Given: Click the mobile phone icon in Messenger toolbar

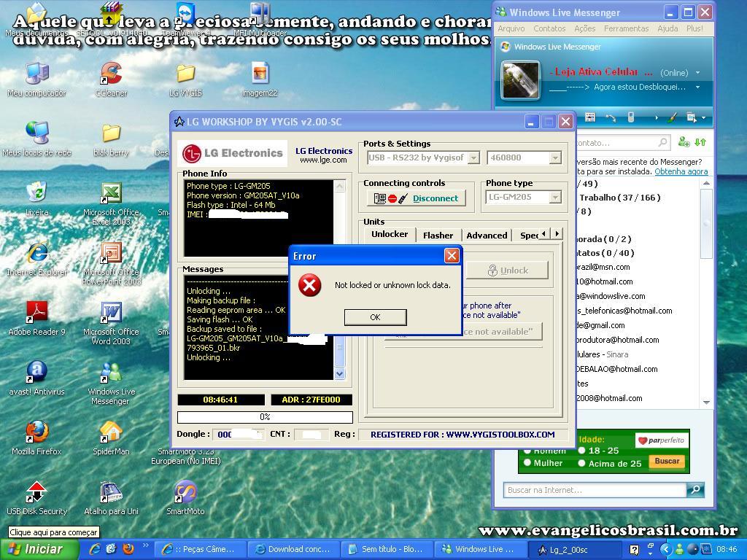Looking at the screenshot, I should point(631,117).
